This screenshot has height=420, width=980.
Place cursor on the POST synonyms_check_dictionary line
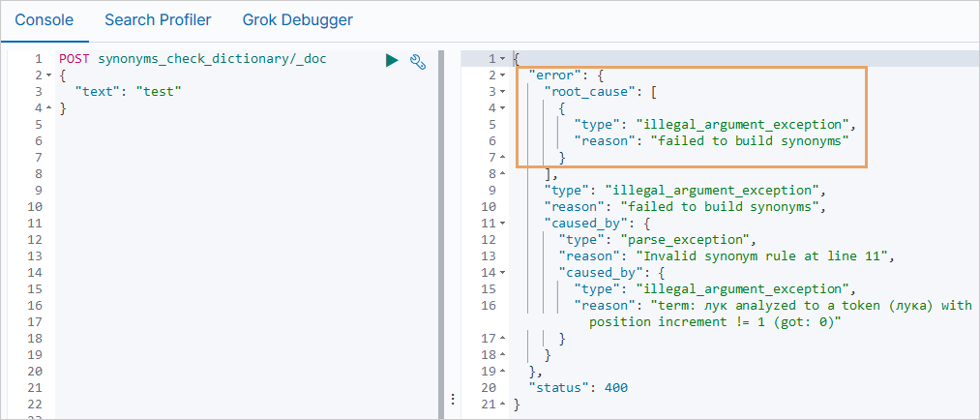[x=193, y=59]
